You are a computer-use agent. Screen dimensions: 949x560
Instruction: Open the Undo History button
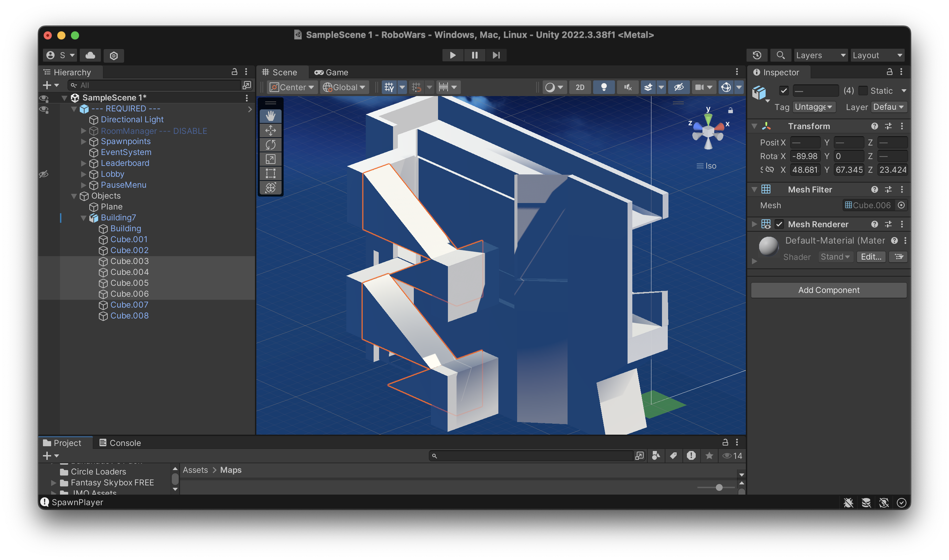[757, 55]
